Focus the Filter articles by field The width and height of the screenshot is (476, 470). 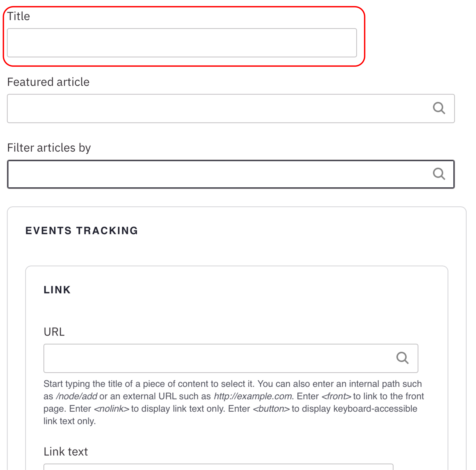coord(217,174)
